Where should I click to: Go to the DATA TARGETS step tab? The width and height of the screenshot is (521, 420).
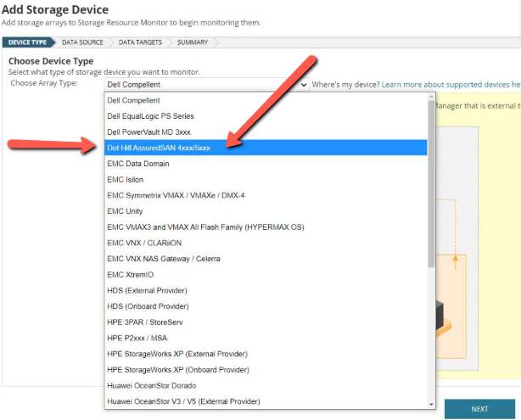[x=140, y=42]
